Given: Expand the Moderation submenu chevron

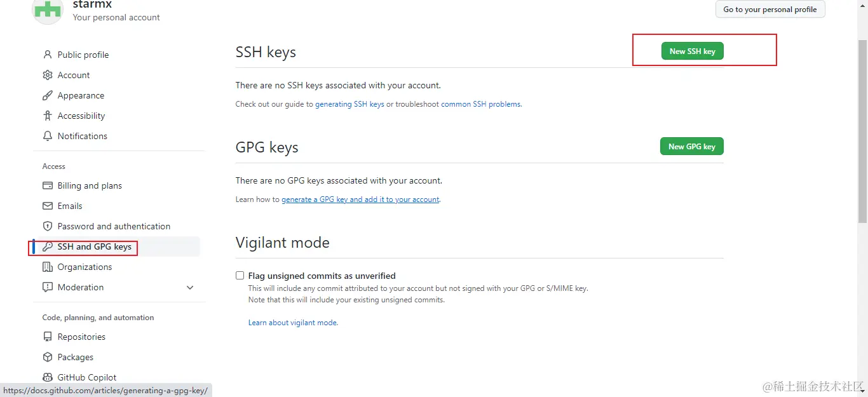Looking at the screenshot, I should tap(190, 288).
